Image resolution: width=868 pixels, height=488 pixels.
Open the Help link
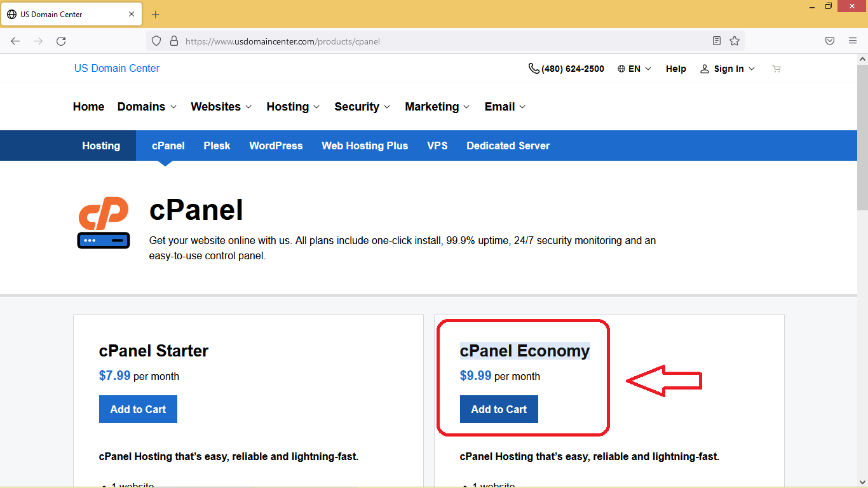(x=676, y=69)
